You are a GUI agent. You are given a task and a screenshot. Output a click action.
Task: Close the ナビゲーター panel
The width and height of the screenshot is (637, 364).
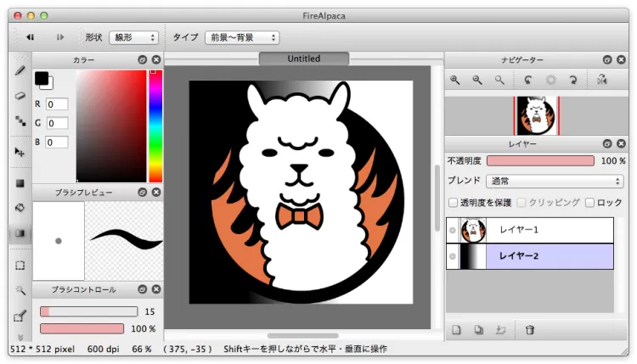(x=621, y=59)
